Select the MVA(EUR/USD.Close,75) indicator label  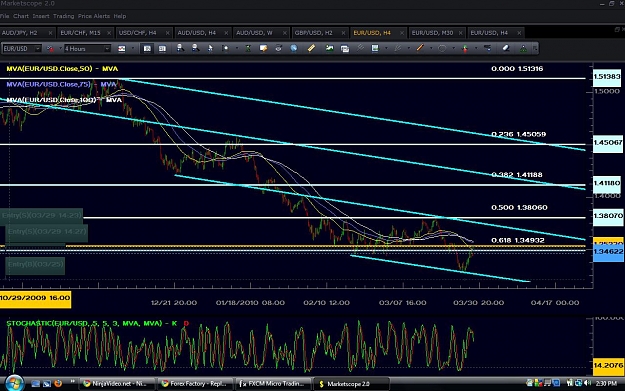click(x=61, y=84)
